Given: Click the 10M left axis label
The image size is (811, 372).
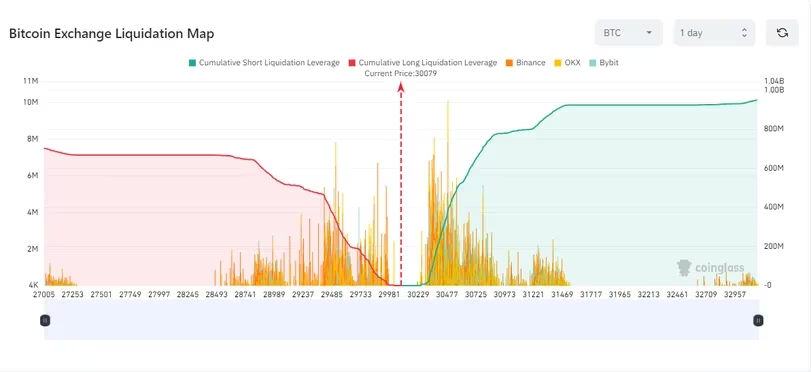Looking at the screenshot, I should [x=32, y=102].
